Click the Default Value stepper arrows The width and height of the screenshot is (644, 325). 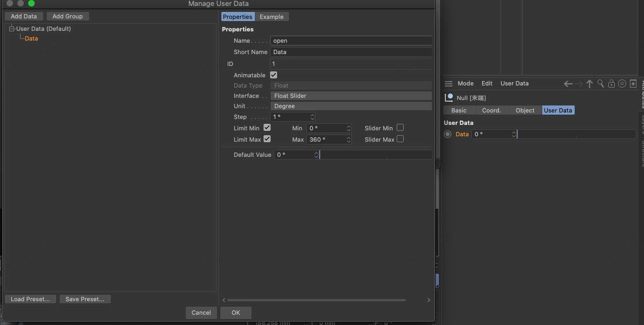(x=316, y=155)
